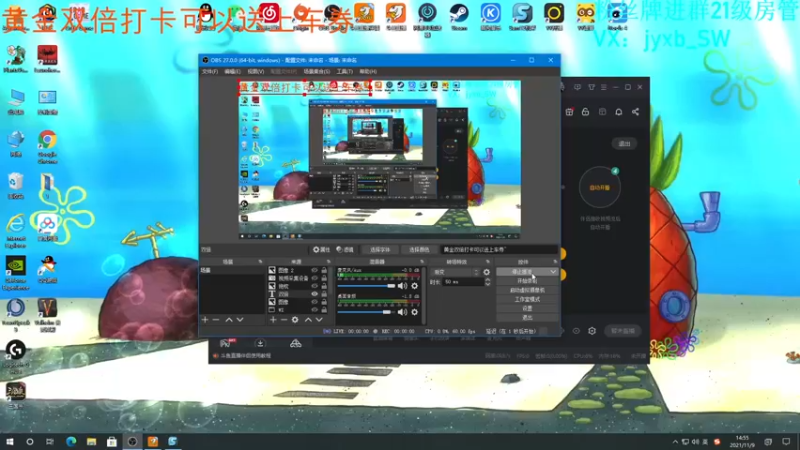Image resolution: width=800 pixels, height=450 pixels.
Task: Open the Tools (T) menu in OBS
Action: click(x=344, y=71)
